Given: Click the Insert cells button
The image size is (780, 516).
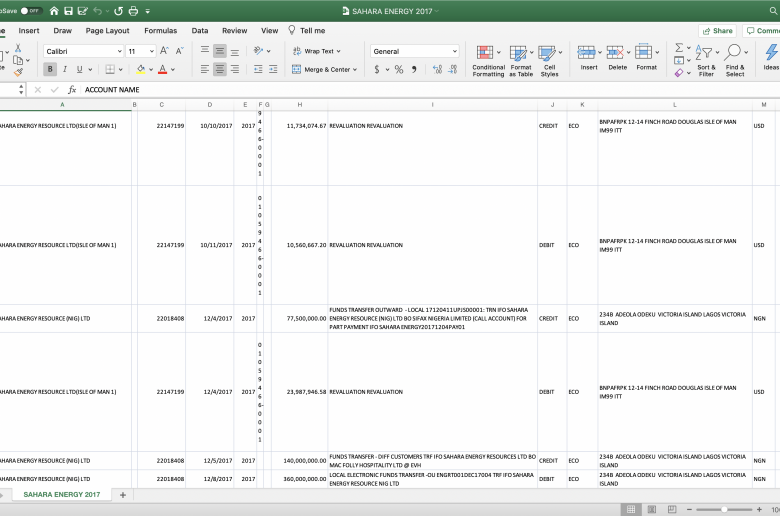Looking at the screenshot, I should pyautogui.click(x=589, y=57).
